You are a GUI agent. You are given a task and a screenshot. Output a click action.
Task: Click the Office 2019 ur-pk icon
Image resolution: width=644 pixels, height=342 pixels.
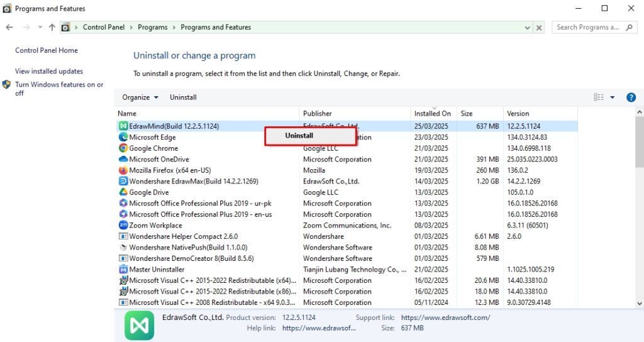click(x=123, y=203)
